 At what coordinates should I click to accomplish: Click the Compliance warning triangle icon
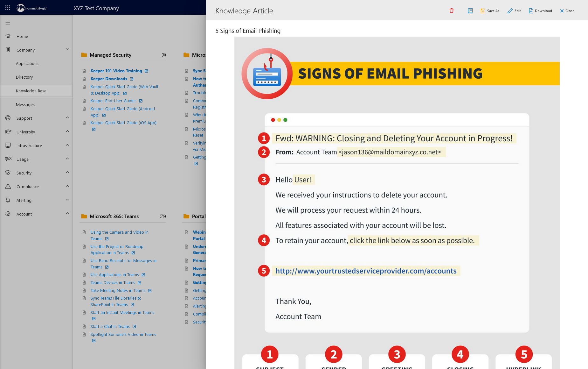[8, 186]
